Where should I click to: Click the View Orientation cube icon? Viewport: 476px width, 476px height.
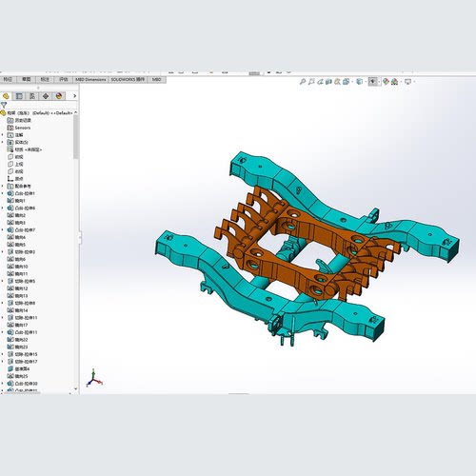(346, 82)
